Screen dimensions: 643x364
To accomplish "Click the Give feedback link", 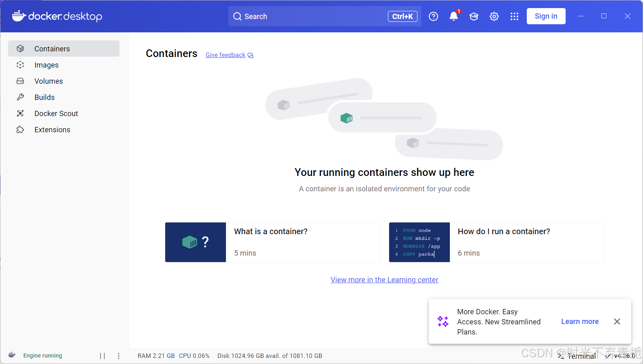I will [226, 55].
